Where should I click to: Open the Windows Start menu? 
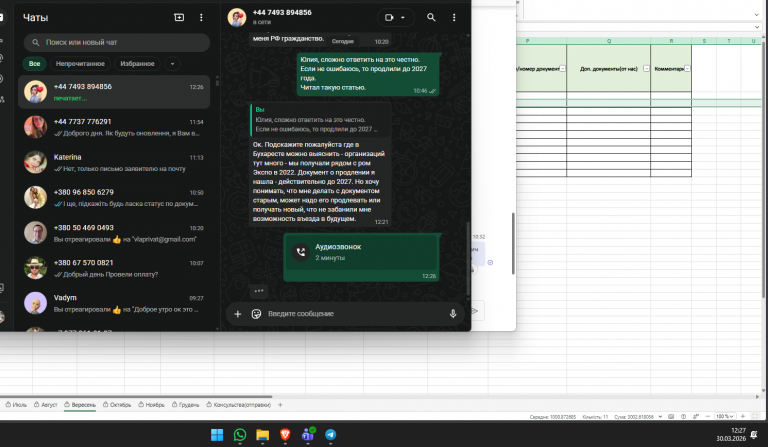pyautogui.click(x=217, y=435)
